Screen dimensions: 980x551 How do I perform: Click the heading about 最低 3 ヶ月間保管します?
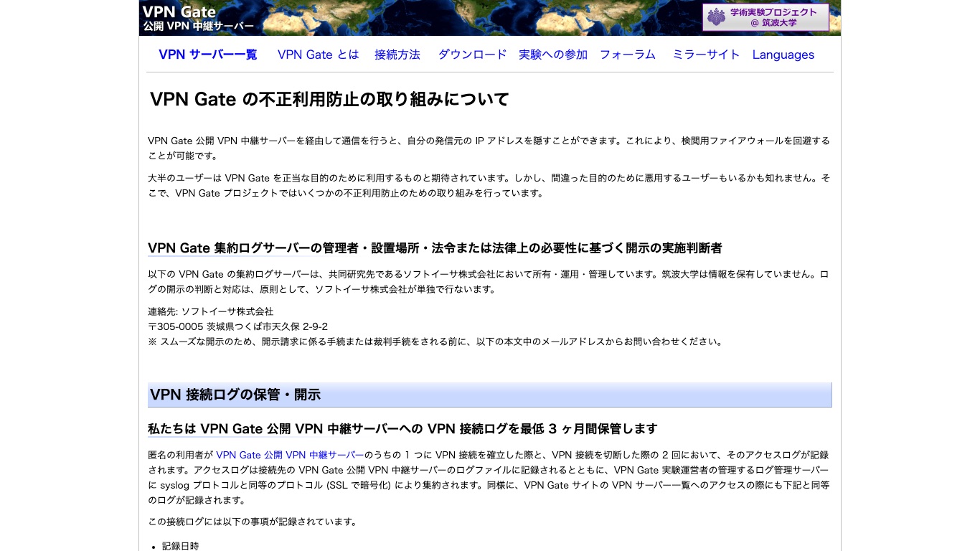pos(402,429)
